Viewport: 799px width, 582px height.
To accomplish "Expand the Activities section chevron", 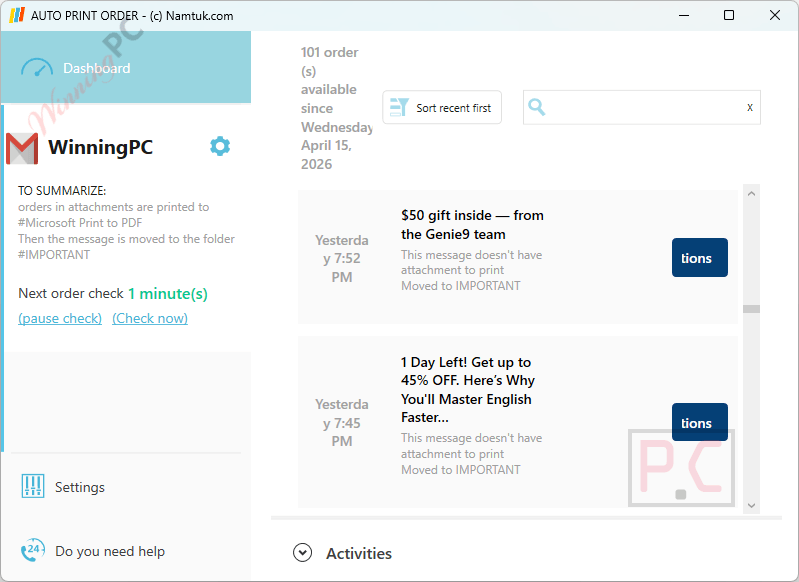I will [303, 552].
